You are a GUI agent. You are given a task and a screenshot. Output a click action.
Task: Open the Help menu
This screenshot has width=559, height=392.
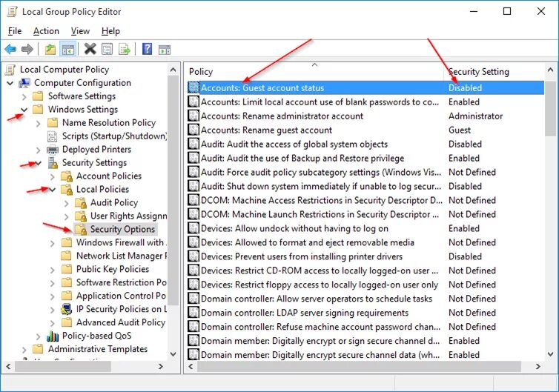point(110,31)
